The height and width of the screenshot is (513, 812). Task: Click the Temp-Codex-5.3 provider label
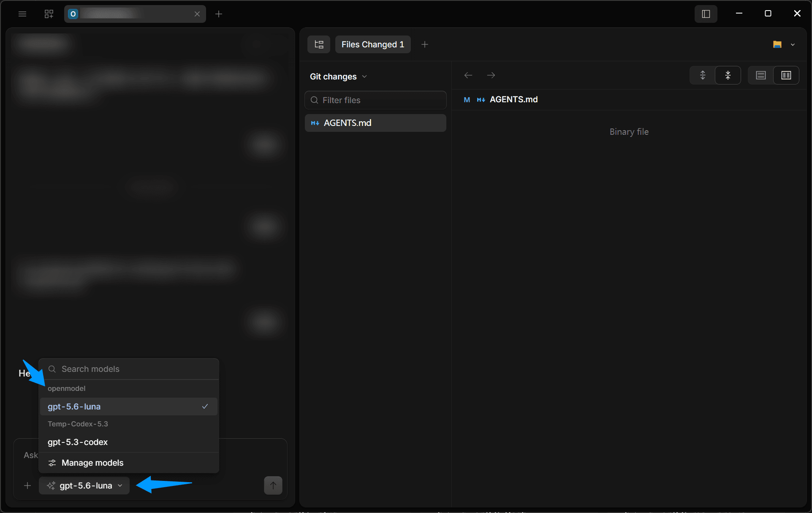78,424
